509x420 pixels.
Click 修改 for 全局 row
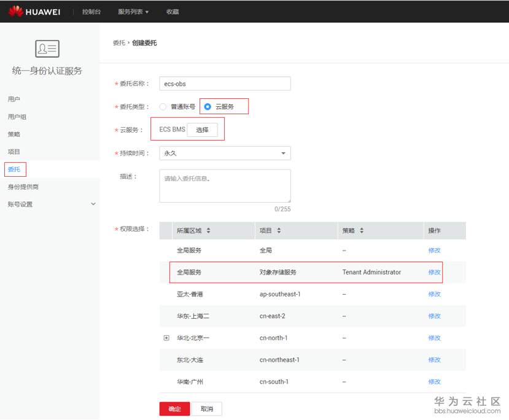[434, 251]
